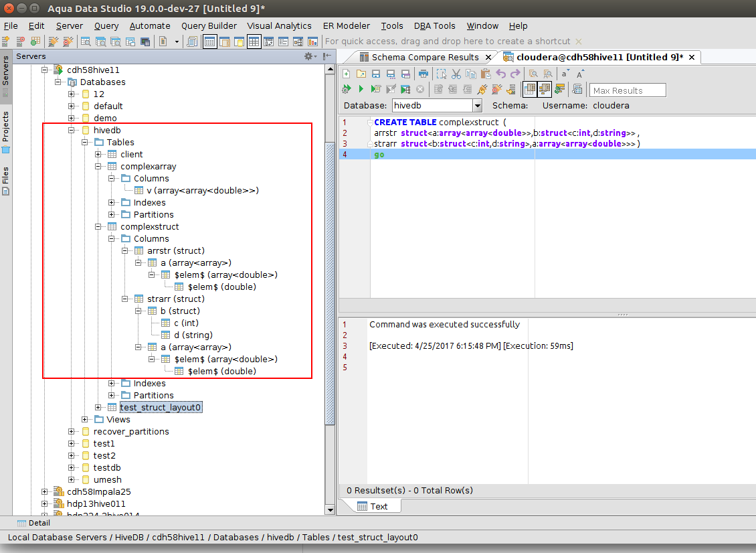Paste using the clipboard icon
This screenshot has width=756, height=553.
(486, 74)
